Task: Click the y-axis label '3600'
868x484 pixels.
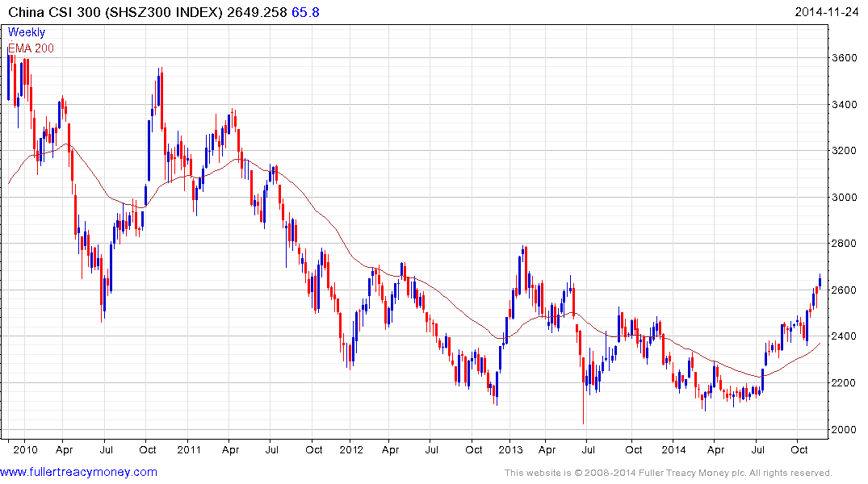Action: [x=845, y=57]
